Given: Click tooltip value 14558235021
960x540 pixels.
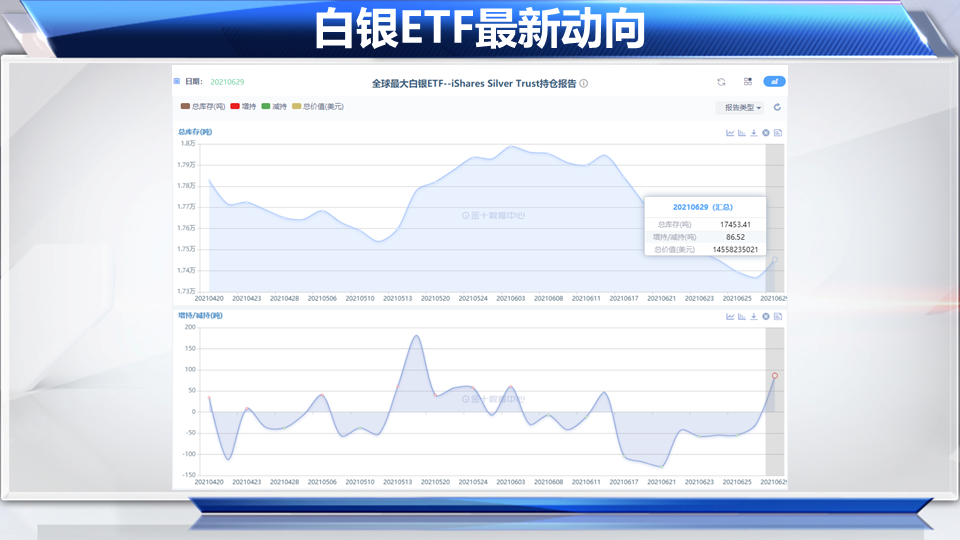Looking at the screenshot, I should tap(735, 250).
